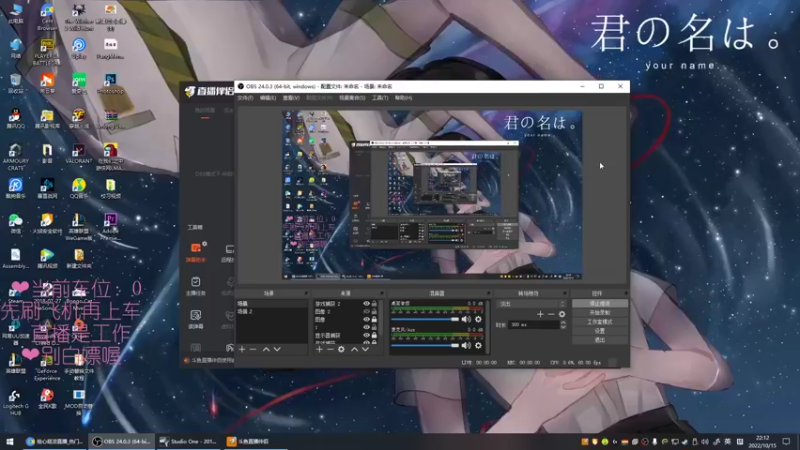
Task: Remove transition with minus icon
Action: [551, 314]
